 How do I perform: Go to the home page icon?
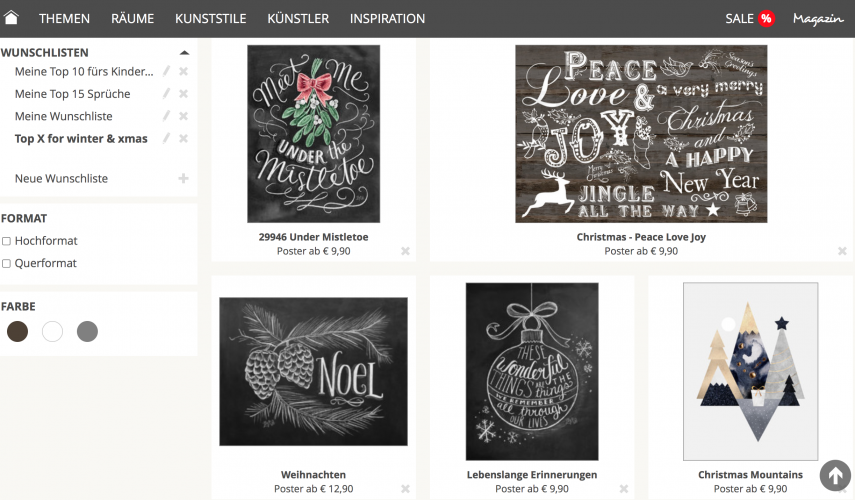11,17
